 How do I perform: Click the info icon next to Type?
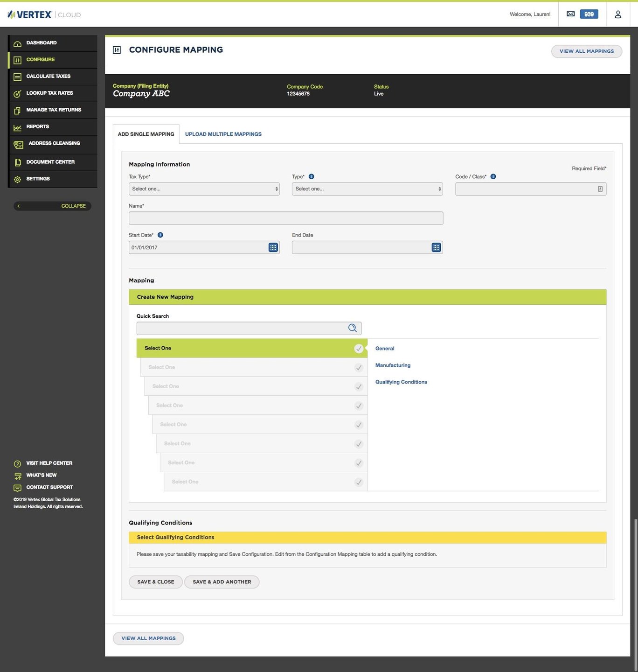pyautogui.click(x=312, y=176)
